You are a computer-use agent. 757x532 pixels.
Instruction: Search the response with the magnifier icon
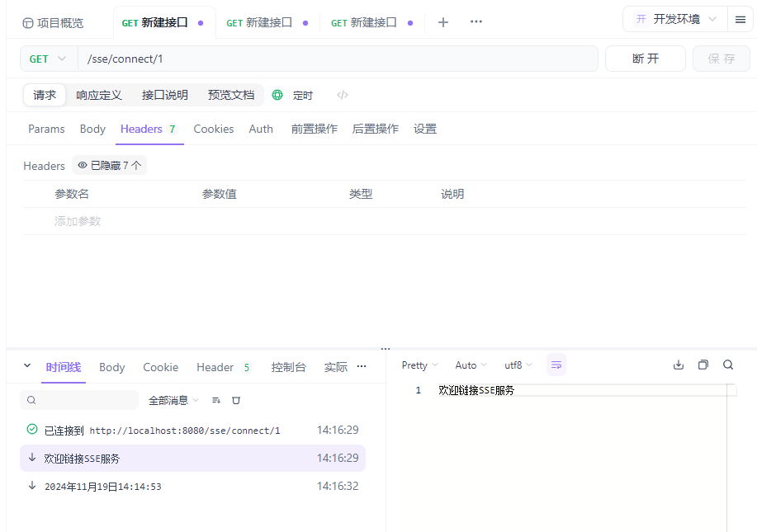(728, 365)
